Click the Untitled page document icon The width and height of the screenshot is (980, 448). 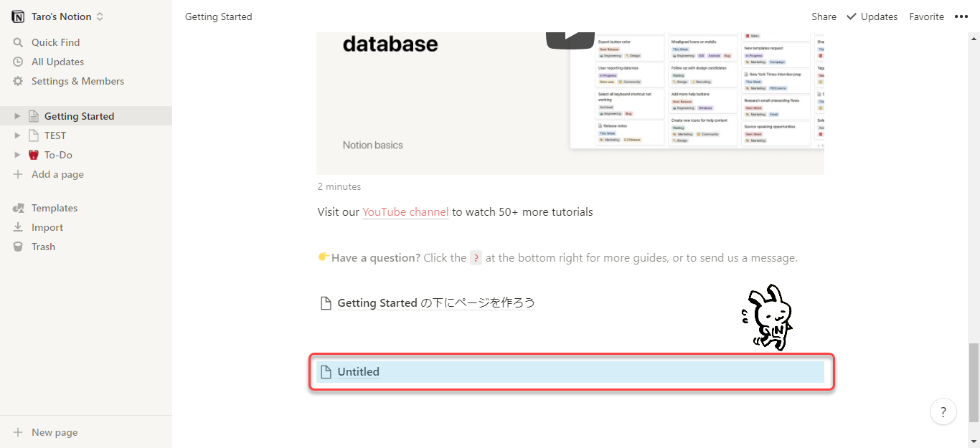point(326,372)
